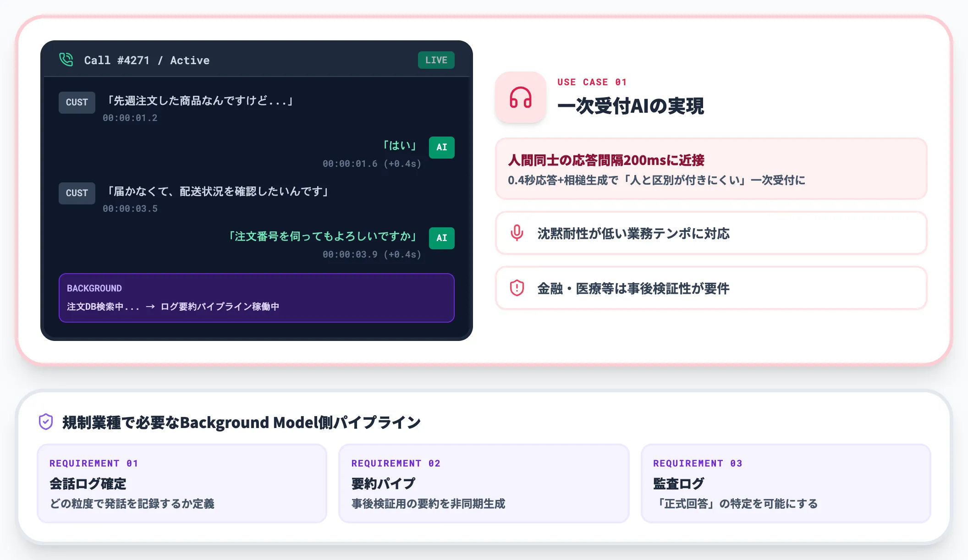Click the 要約パイプ title
Viewport: 968px width, 560px height.
[x=383, y=483]
